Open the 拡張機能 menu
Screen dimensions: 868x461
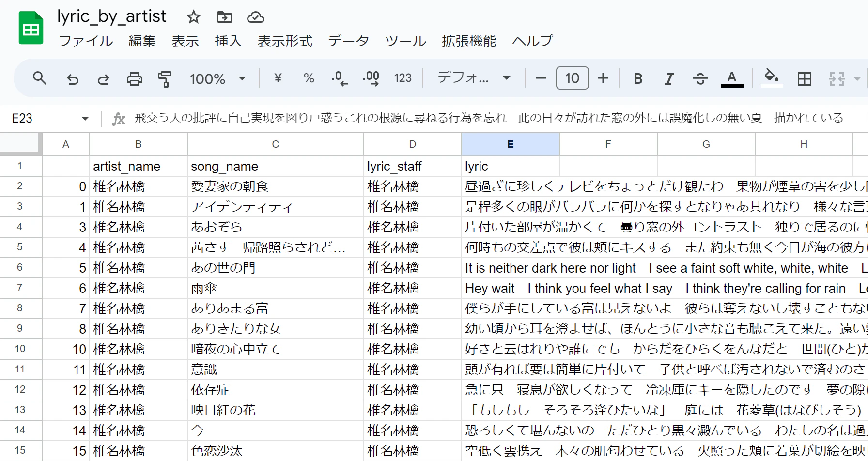coord(469,41)
